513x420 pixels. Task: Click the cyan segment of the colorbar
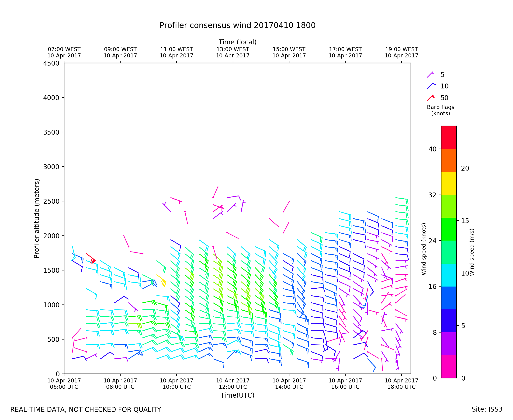[449, 275]
